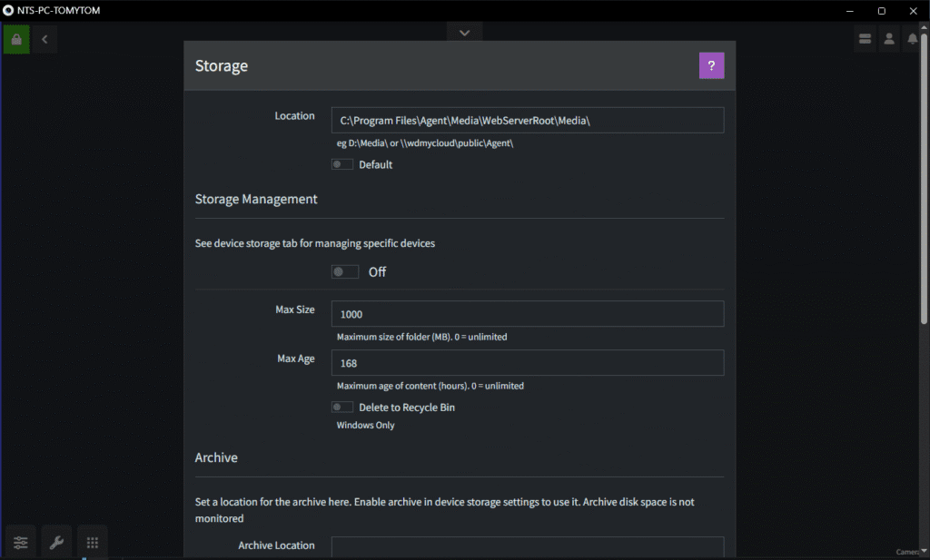This screenshot has width=930, height=560.
Task: Open the purple help button
Action: pos(711,65)
